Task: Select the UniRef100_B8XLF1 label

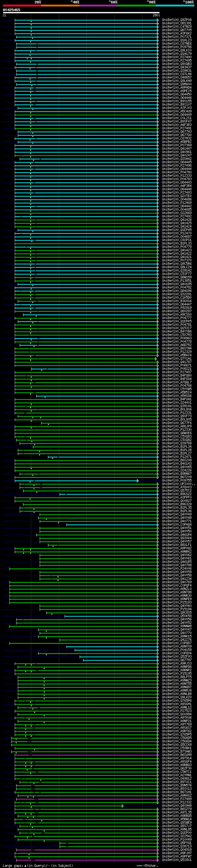Action: [x=177, y=545]
